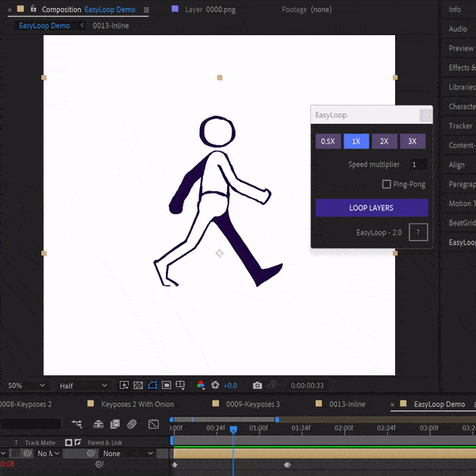Open the Composition panel hamburger menu
The height and width of the screenshot is (476, 476).
(146, 10)
